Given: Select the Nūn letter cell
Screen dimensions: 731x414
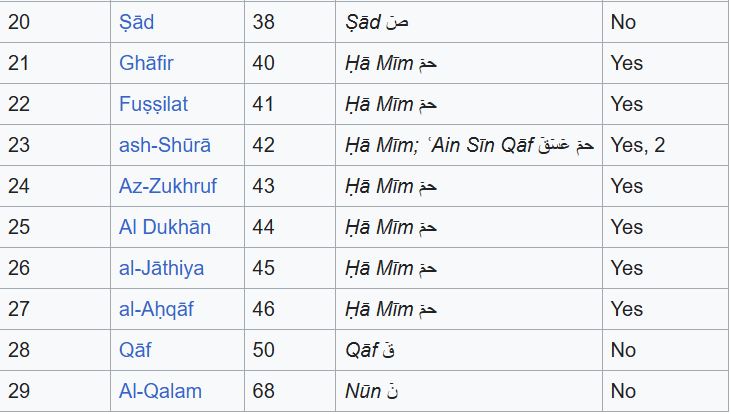Looking at the screenshot, I should point(371,391).
